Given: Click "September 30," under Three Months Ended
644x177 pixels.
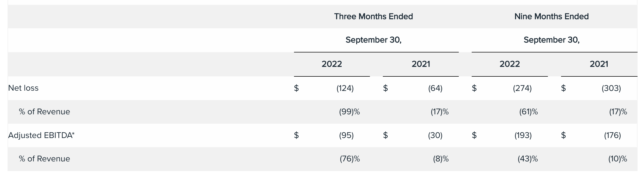Looking at the screenshot, I should tap(373, 40).
